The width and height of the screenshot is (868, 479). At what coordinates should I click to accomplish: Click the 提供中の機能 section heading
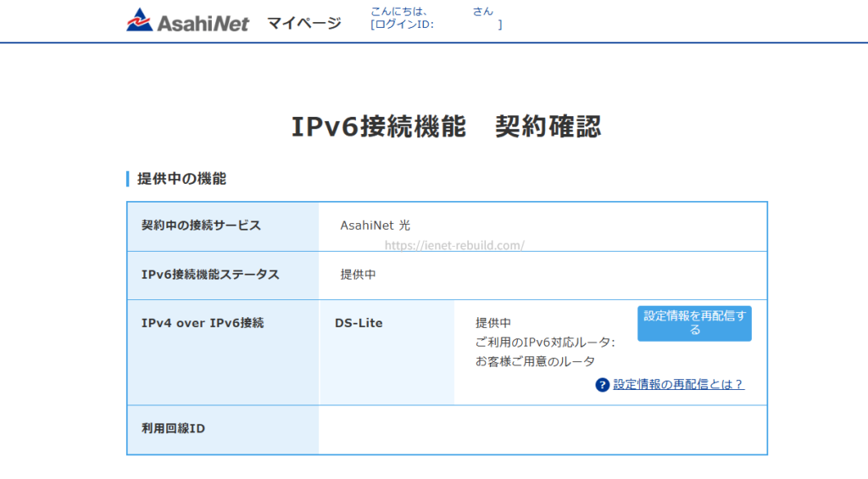(181, 179)
